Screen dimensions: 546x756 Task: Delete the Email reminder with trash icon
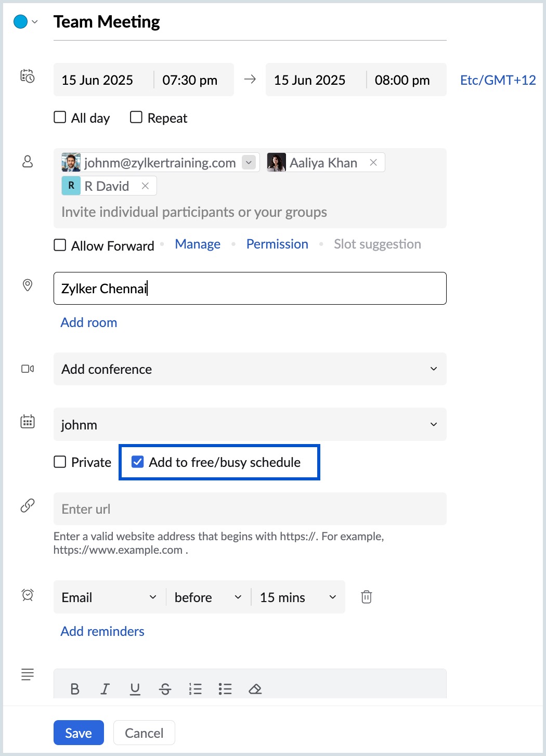[367, 597]
